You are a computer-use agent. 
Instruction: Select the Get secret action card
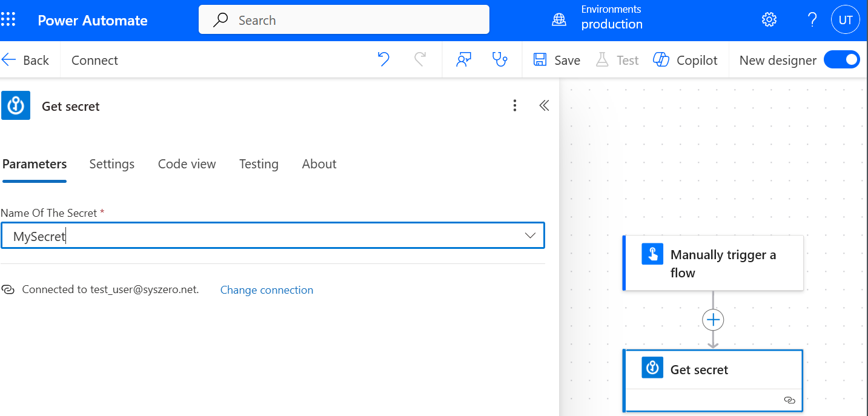point(714,381)
